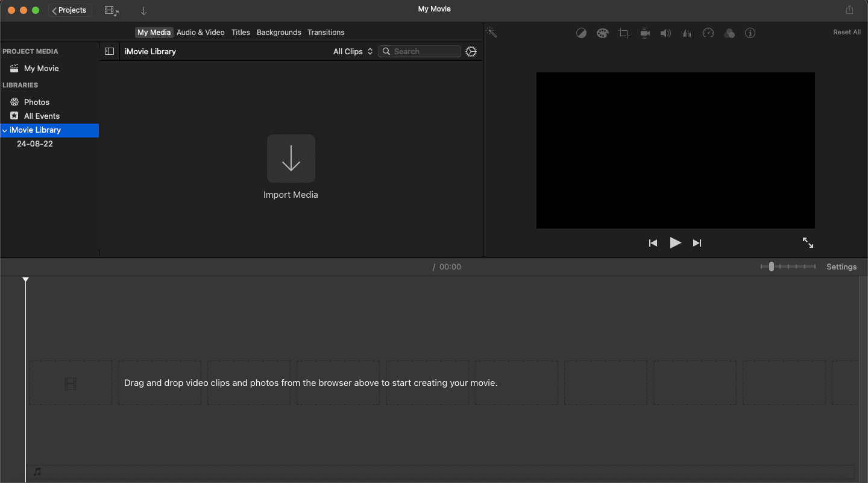Open Clip Filter and Audio Effects

729,33
